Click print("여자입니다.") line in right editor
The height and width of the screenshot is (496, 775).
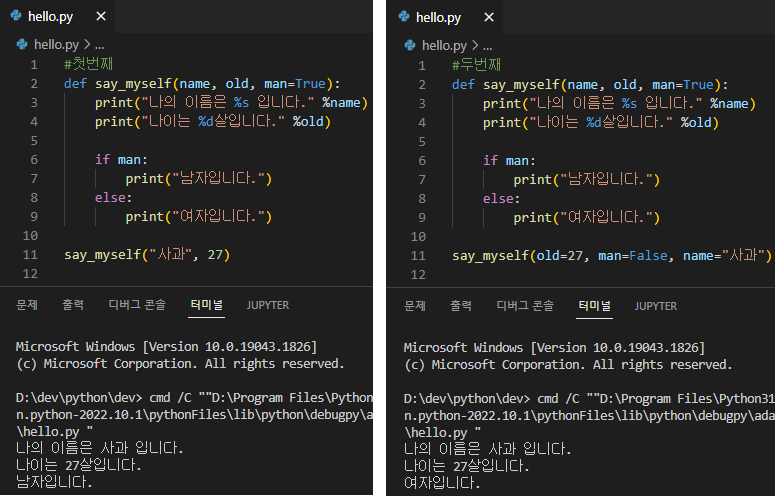587,217
